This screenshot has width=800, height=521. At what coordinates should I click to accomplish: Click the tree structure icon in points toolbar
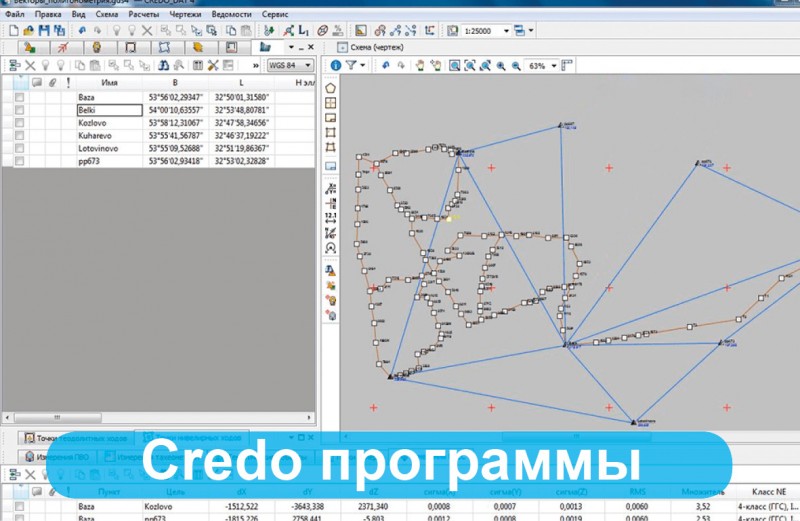(15, 65)
